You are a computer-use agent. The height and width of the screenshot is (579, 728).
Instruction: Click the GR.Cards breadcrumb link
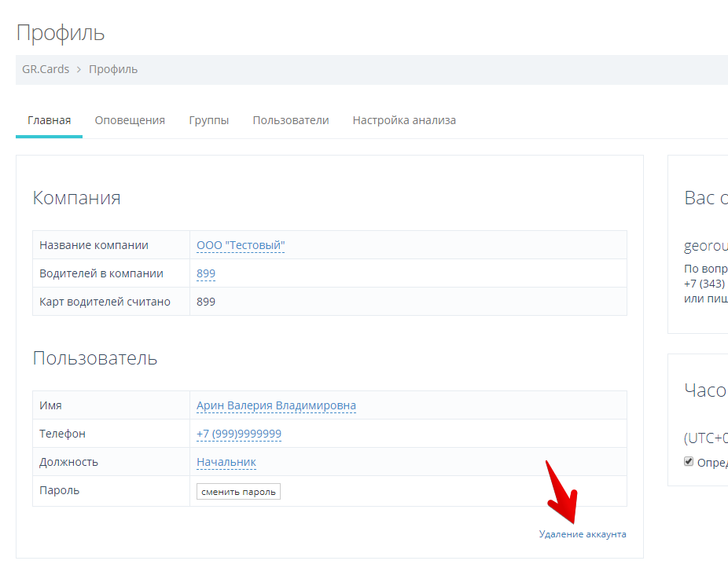[46, 69]
